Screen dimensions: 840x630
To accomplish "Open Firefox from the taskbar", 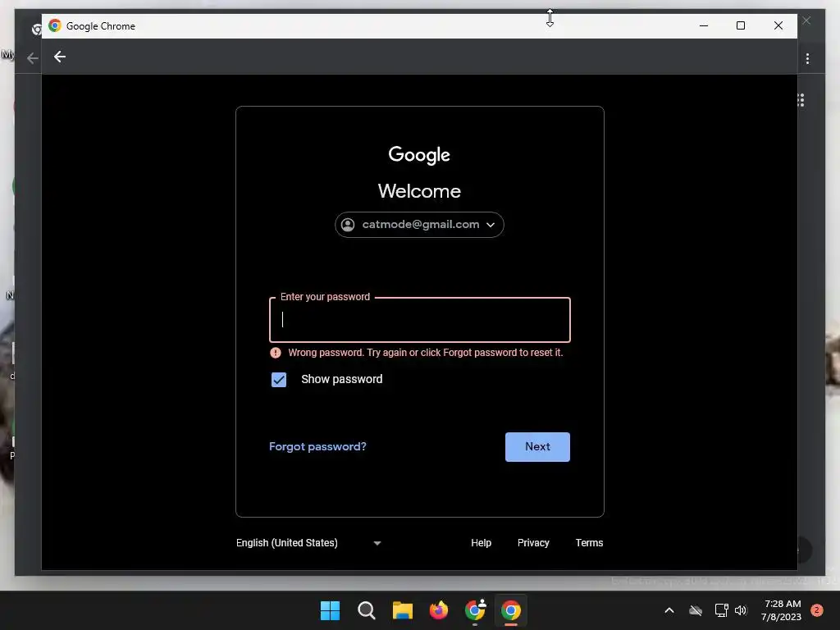I will 439,610.
